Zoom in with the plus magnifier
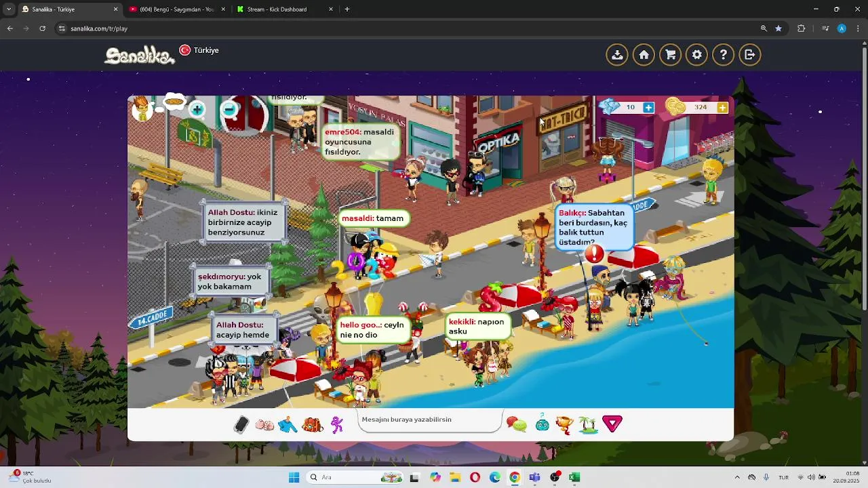868x488 pixels. tap(197, 109)
